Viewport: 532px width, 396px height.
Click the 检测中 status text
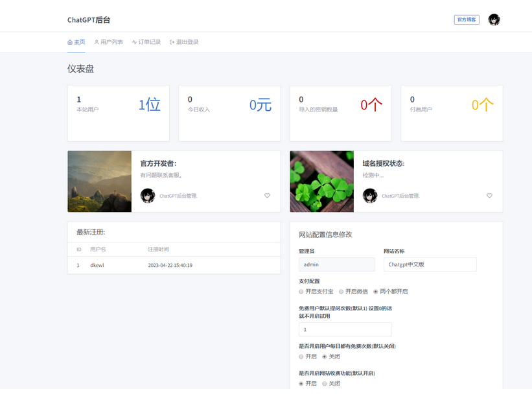[373, 176]
